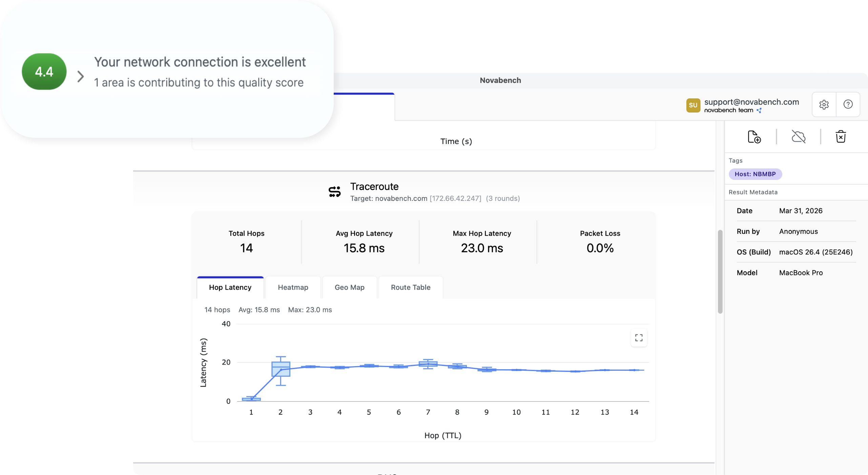Click the Traceroute section icon
The height and width of the screenshot is (475, 868).
pos(334,191)
